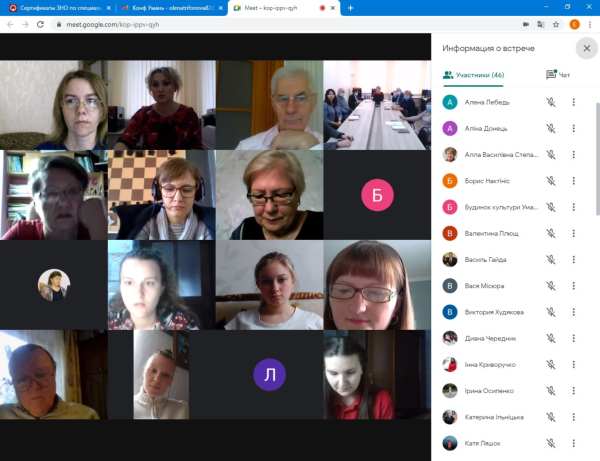Click muted mic icon for Диана Чередник
The width and height of the screenshot is (600, 461).
550,338
